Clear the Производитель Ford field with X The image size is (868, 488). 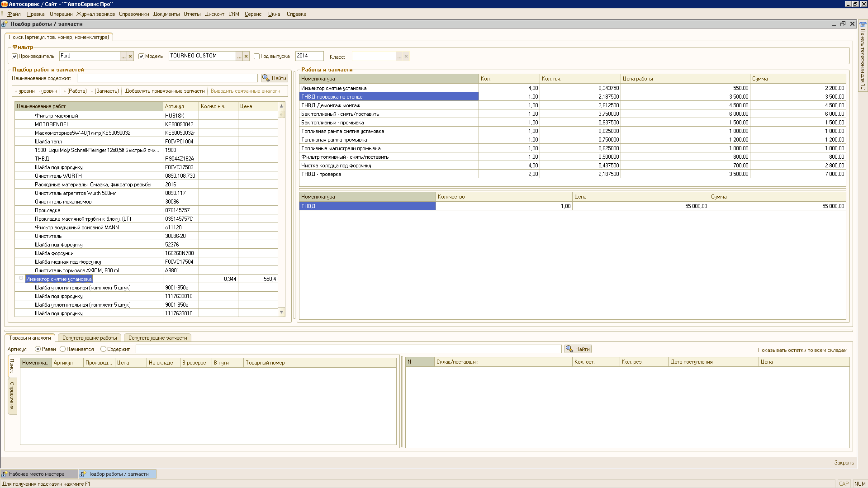coord(130,57)
